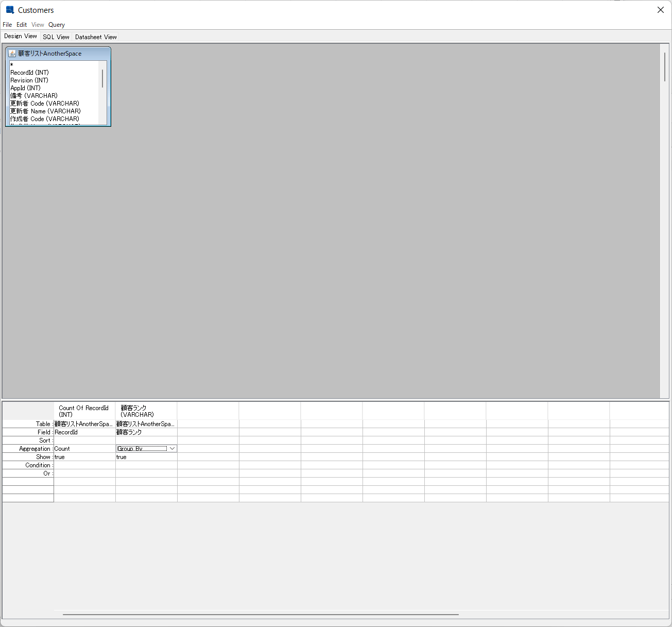
Task: Click the Condition cell under 顧客ランク column
Action: click(146, 465)
